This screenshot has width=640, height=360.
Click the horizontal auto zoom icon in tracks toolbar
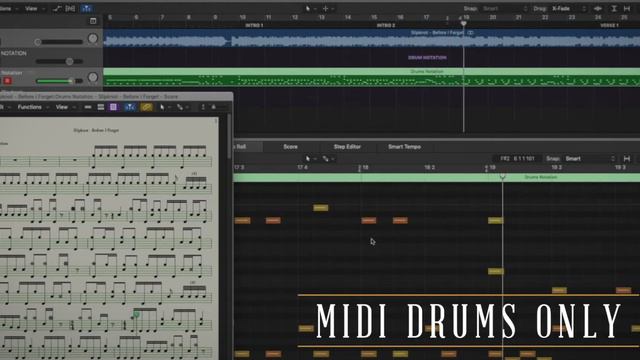click(x=627, y=9)
